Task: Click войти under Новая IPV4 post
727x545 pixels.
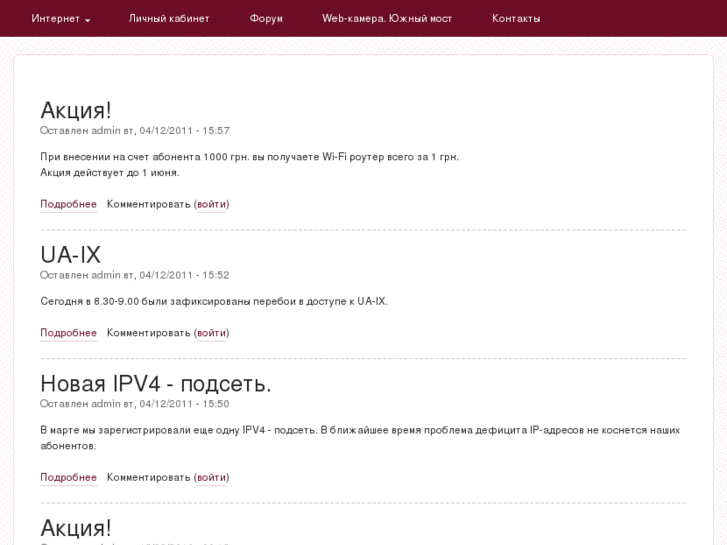Action: coord(211,477)
